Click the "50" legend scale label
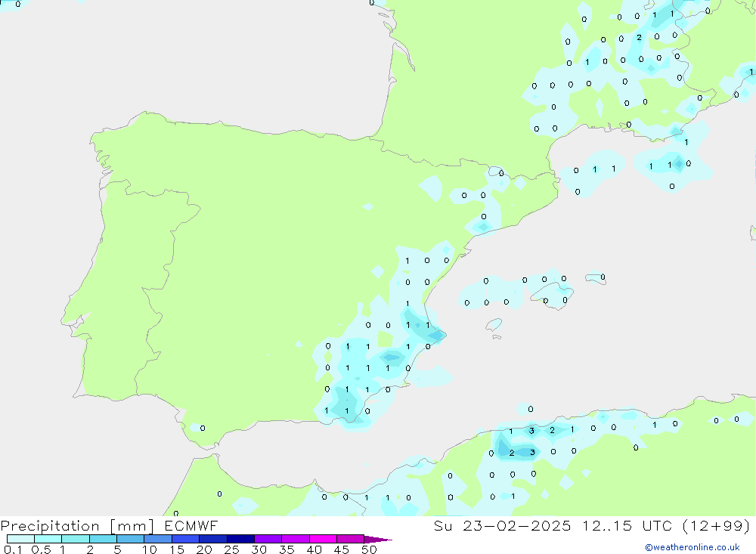The height and width of the screenshot is (554, 756). [x=369, y=549]
